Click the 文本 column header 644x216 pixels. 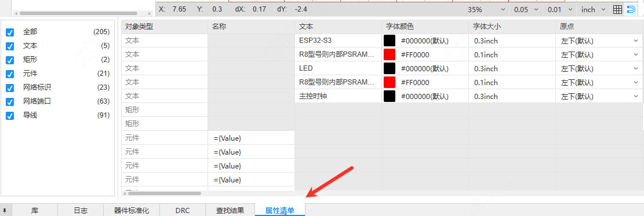tap(339, 27)
